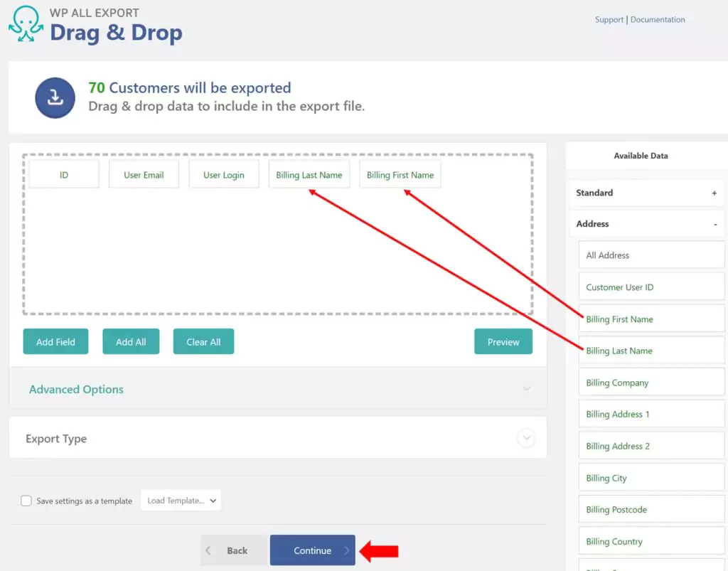Click the Advanced Options chevron arrow
Screen dimensions: 728x571
527,388
